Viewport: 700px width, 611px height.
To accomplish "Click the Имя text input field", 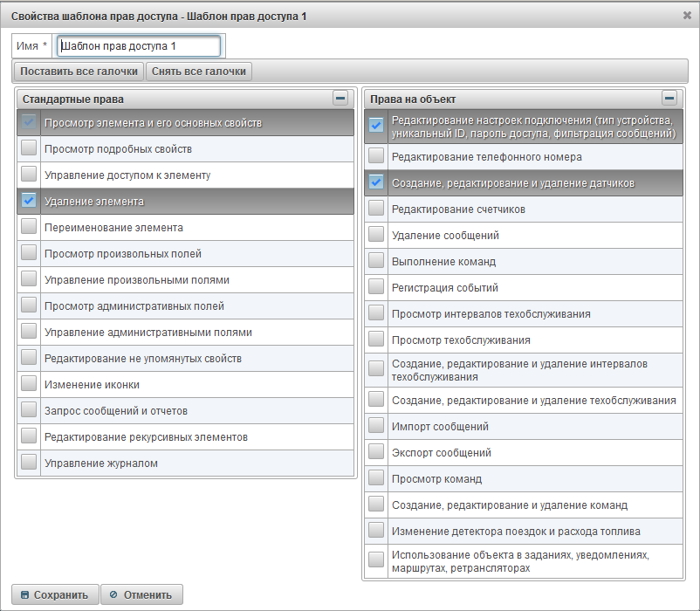I will point(138,46).
